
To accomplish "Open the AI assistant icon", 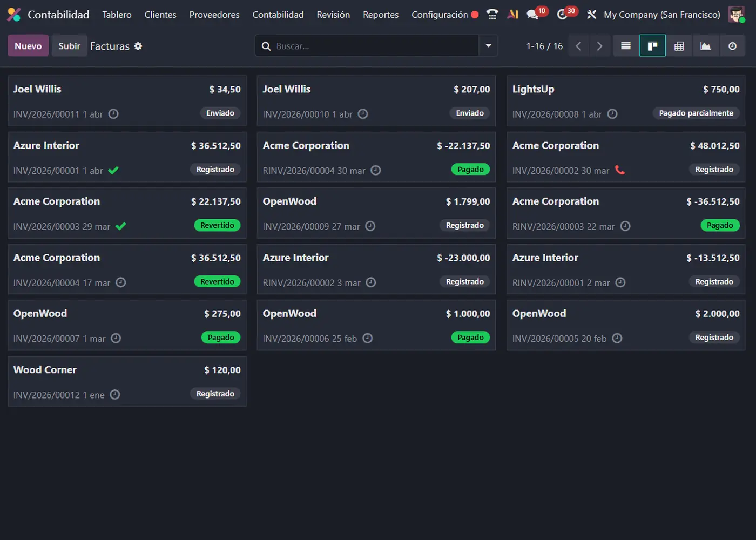I will 512,15.
